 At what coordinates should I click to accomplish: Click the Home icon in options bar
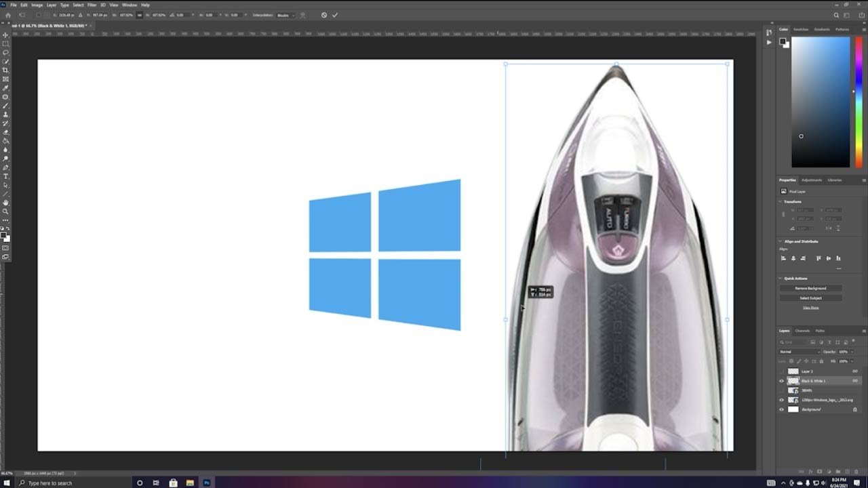[x=8, y=15]
